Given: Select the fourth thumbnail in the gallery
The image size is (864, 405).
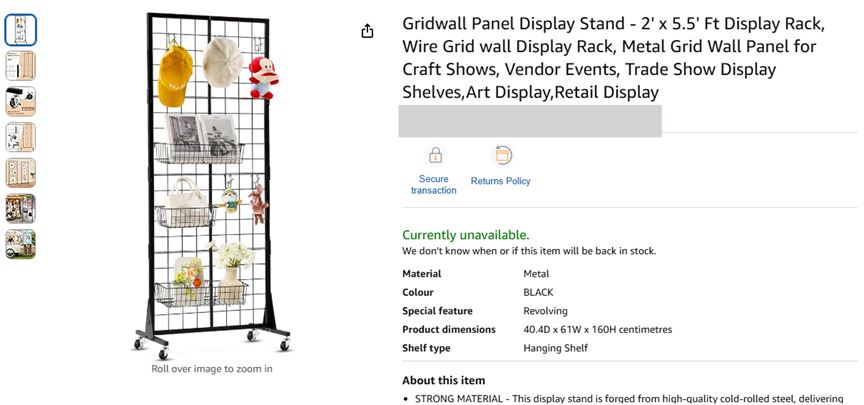Looking at the screenshot, I should 20,137.
